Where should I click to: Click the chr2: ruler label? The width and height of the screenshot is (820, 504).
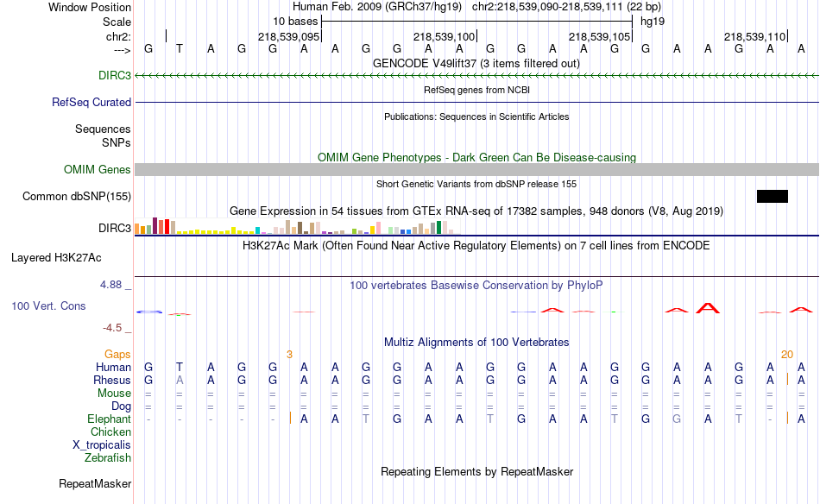pos(118,36)
